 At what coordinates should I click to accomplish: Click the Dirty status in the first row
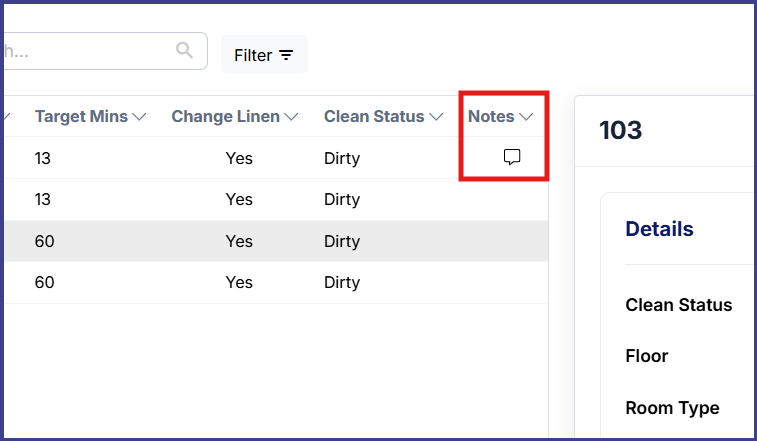342,158
